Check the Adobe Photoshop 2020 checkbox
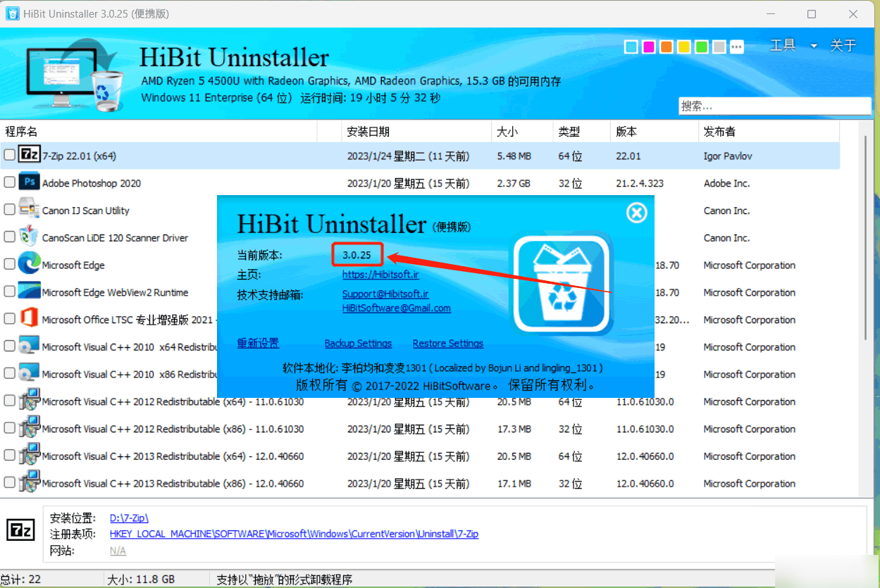The width and height of the screenshot is (880, 588). (10, 182)
